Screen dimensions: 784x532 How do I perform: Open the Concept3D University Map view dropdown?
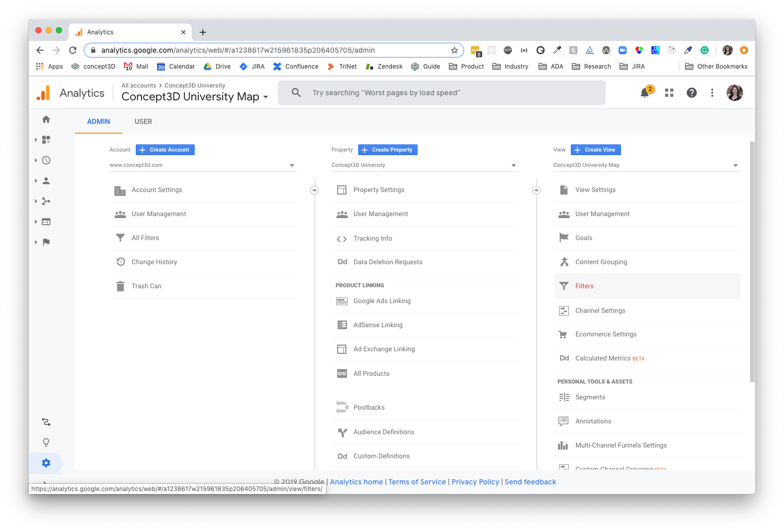click(647, 165)
